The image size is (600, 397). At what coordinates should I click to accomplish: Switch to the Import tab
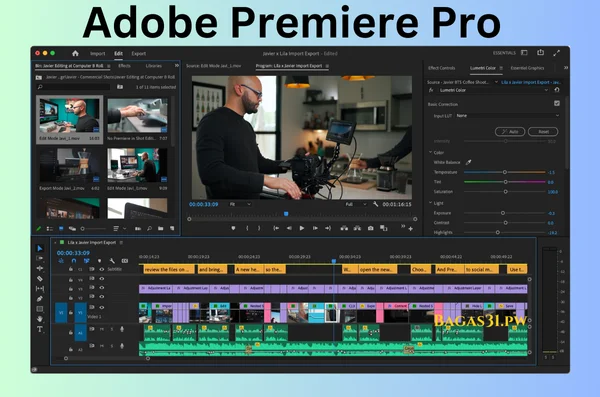coord(97,54)
